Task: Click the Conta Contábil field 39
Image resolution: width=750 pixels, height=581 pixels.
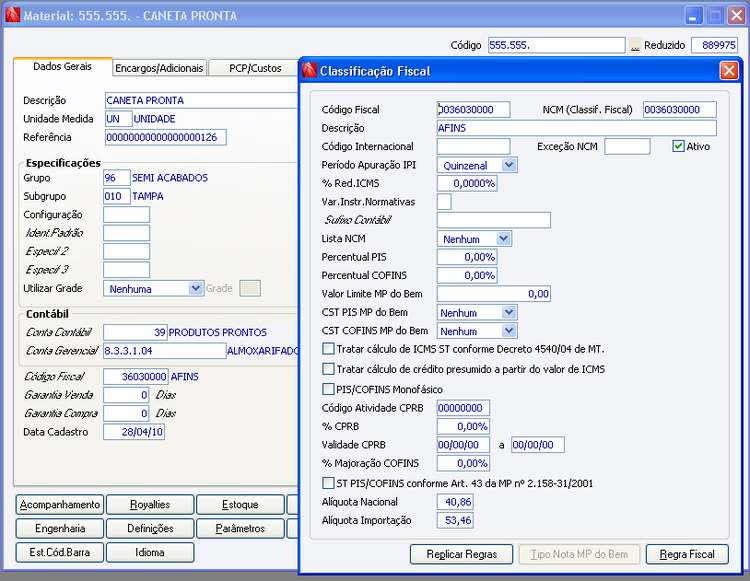Action: click(x=135, y=332)
